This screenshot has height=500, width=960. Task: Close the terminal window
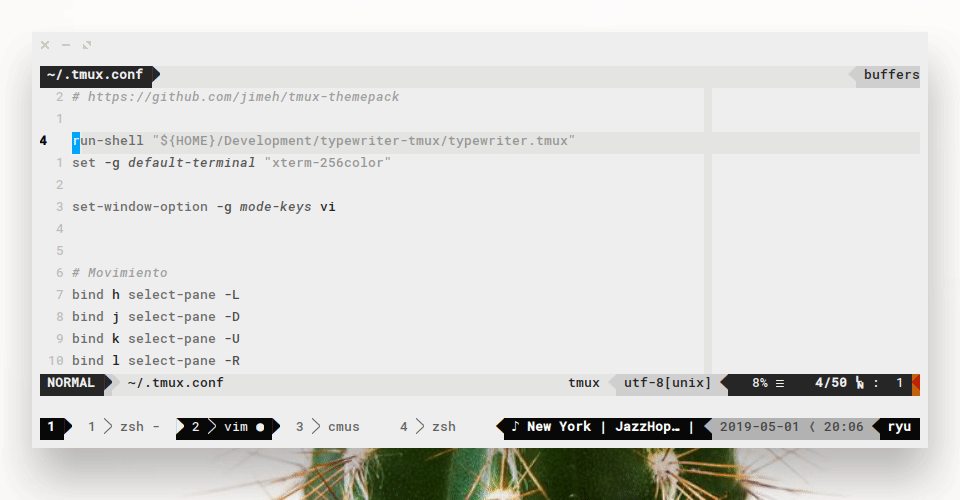click(45, 45)
